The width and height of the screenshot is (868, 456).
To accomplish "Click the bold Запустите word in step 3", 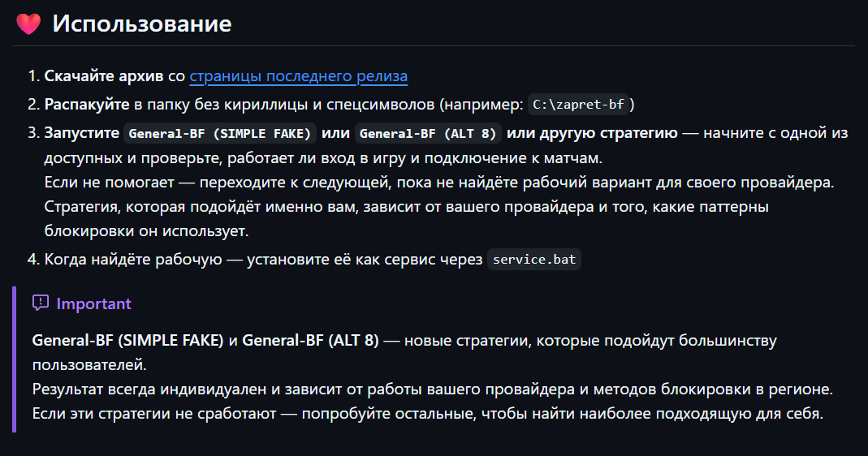I will [82, 133].
